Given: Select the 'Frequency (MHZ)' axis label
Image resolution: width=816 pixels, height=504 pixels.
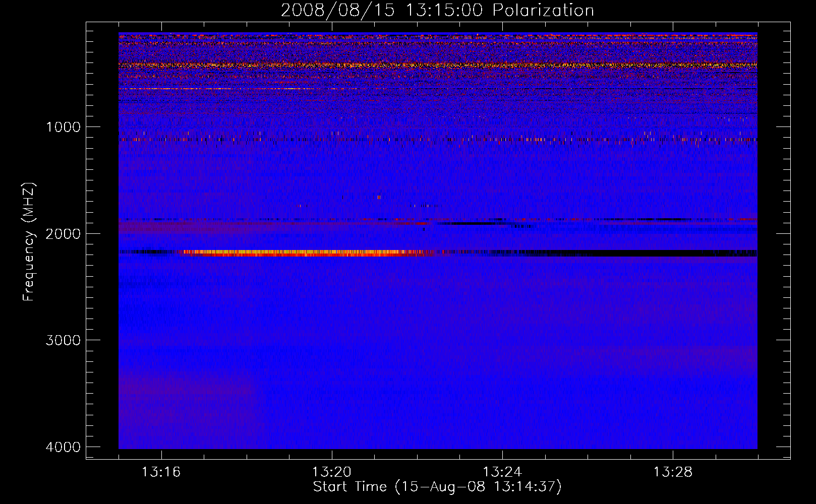Looking at the screenshot, I should tap(29, 242).
